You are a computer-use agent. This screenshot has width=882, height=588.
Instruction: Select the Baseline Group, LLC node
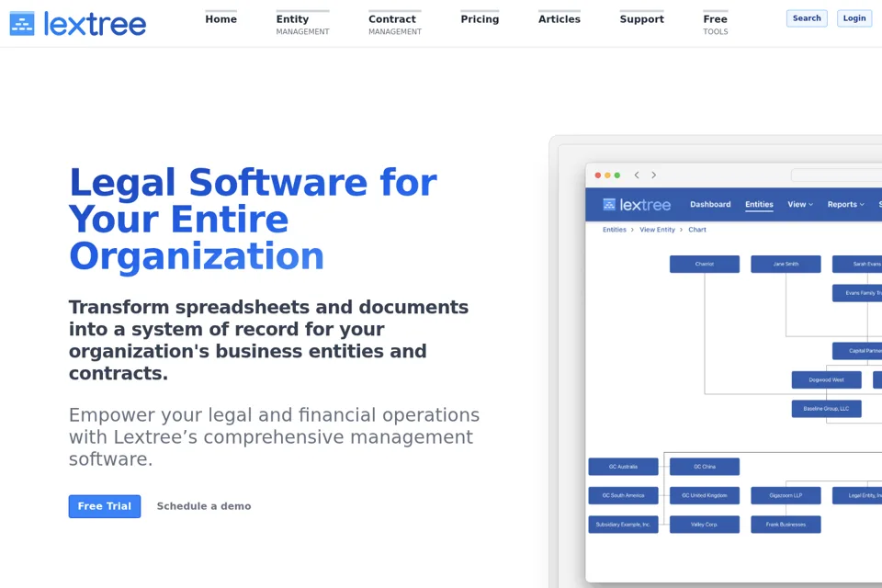[x=826, y=409]
